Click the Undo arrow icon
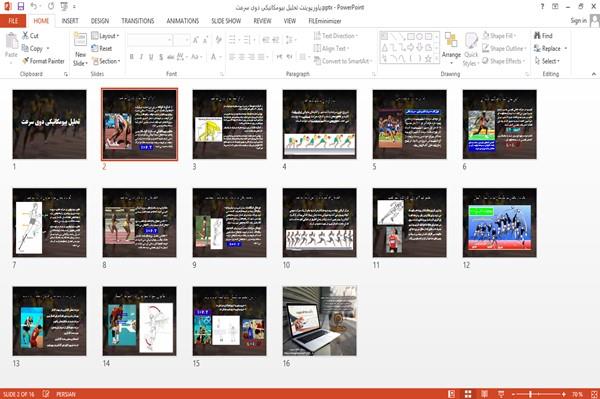 [x=34, y=6]
